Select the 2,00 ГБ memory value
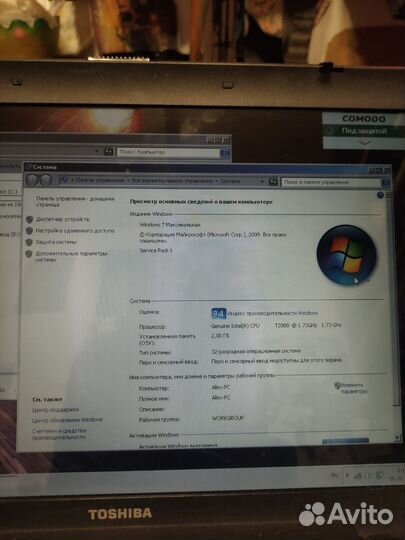This screenshot has width=405, height=540. pos(220,336)
